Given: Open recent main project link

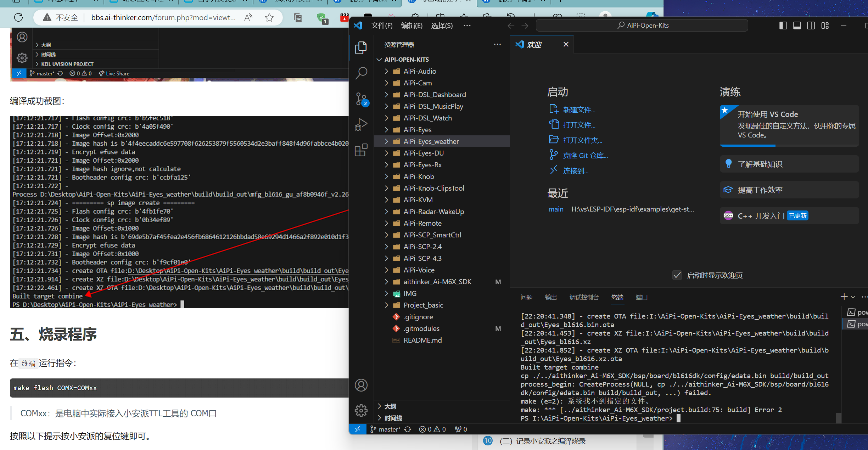Looking at the screenshot, I should [x=556, y=209].
